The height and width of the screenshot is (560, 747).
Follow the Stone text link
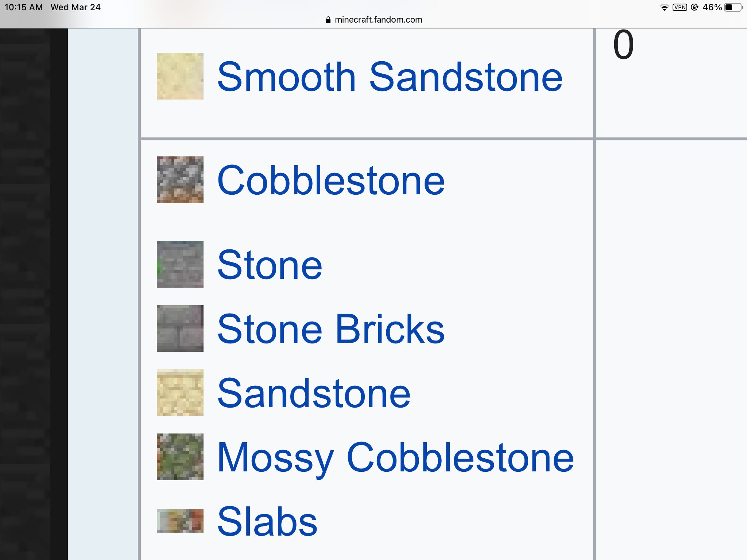(270, 265)
